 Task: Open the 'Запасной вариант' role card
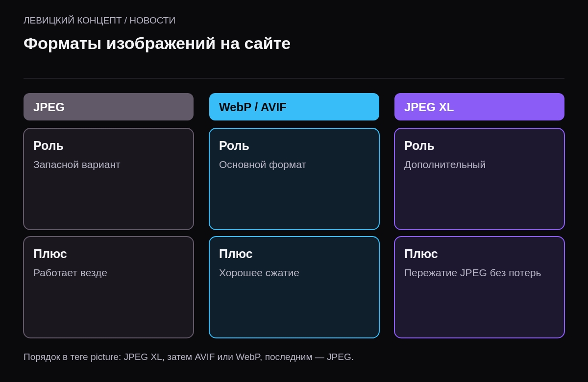108,179
